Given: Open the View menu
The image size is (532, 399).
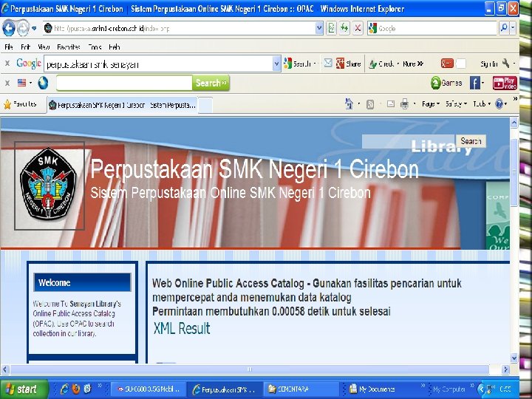Looking at the screenshot, I should [44, 47].
